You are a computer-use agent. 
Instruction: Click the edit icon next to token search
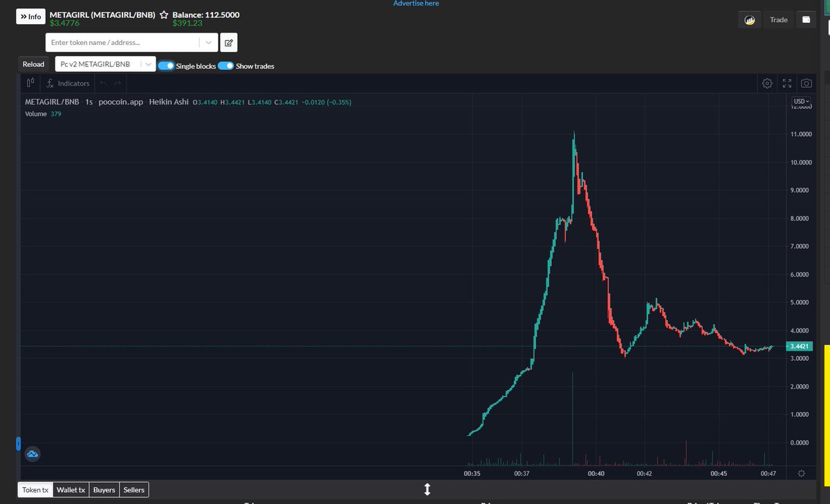click(x=229, y=42)
